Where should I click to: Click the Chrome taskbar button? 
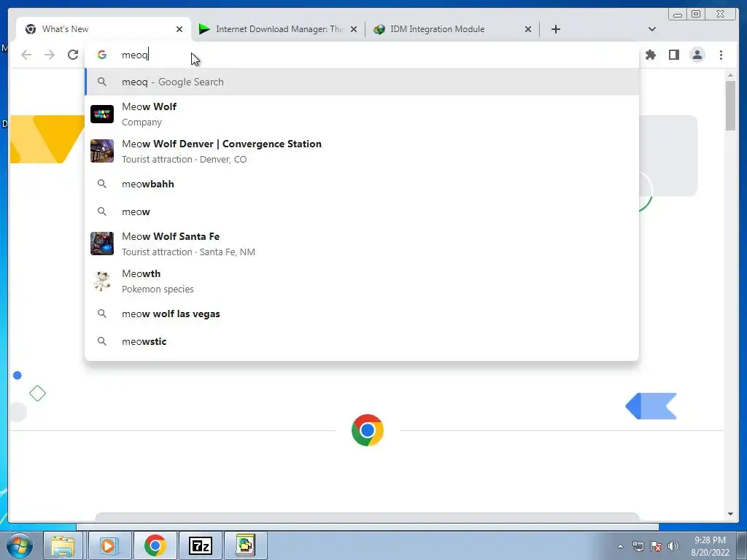tap(155, 545)
